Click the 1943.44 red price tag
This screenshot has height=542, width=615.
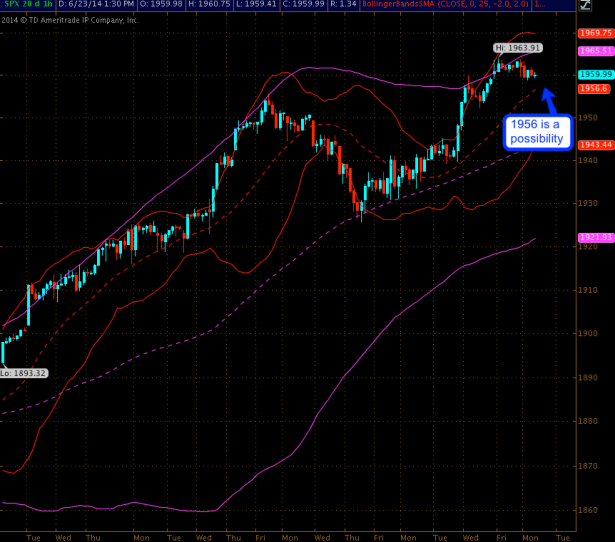[595, 145]
